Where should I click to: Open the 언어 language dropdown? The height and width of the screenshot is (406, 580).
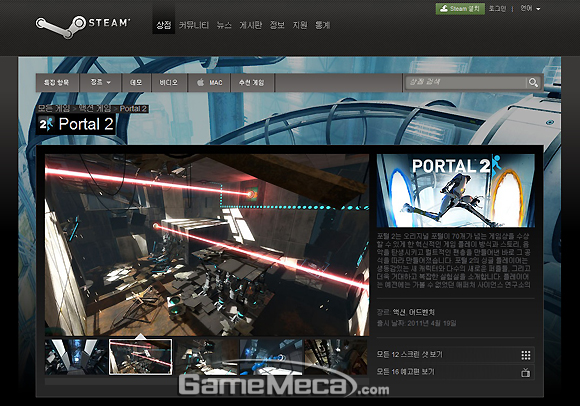coord(530,8)
